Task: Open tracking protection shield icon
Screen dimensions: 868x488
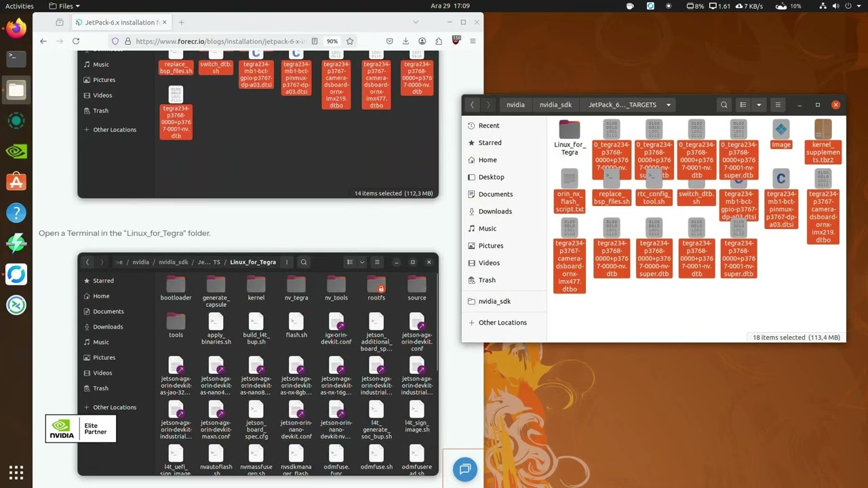Action: 115,41
